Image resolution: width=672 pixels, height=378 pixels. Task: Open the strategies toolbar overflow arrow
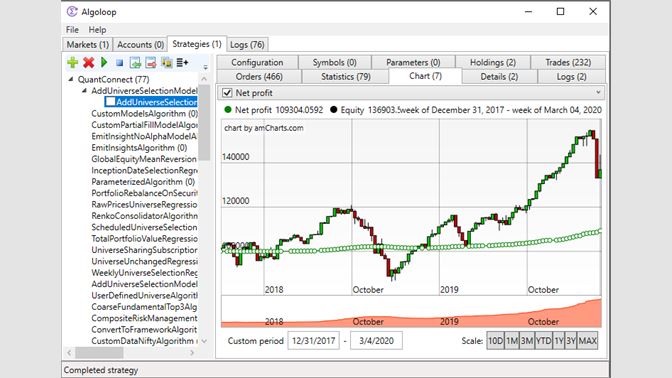pos(206,67)
